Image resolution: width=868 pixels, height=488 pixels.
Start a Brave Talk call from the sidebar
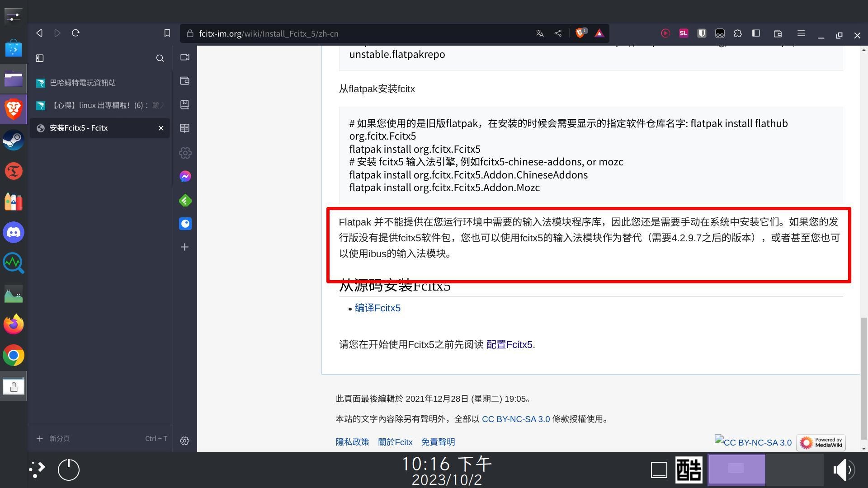(184, 57)
